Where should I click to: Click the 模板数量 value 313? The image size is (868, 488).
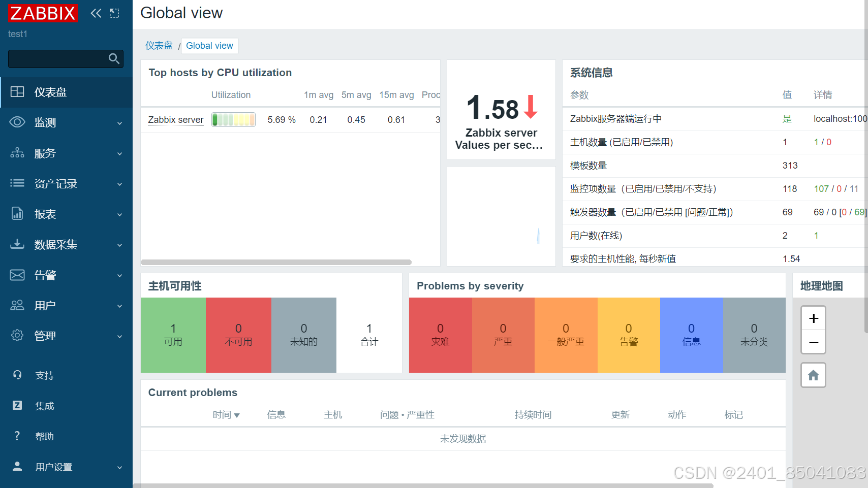tap(790, 166)
